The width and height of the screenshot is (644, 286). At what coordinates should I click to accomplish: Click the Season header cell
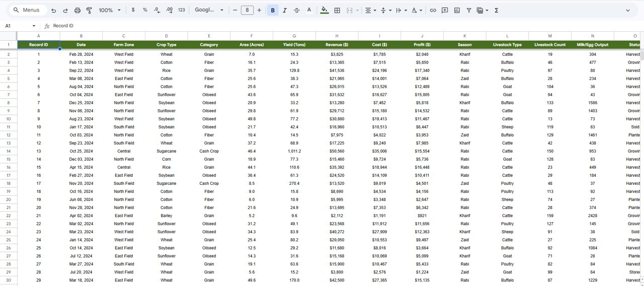[465, 45]
